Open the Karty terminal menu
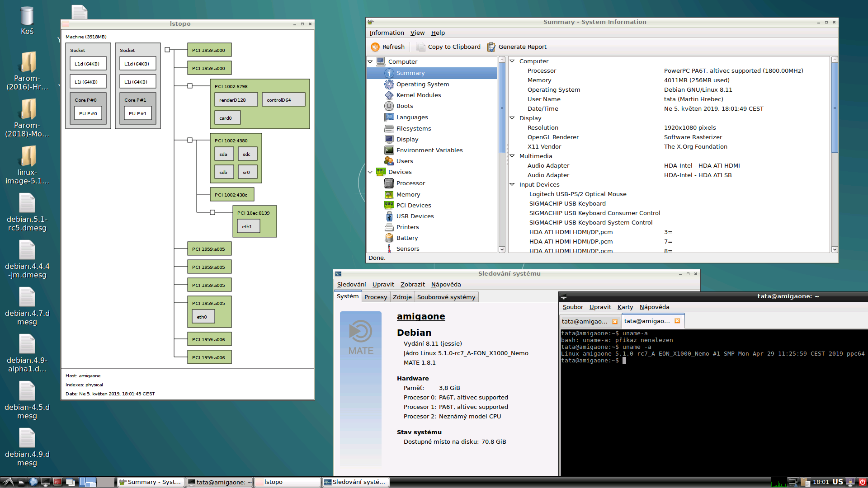Screen dimensions: 868x488 click(x=625, y=307)
